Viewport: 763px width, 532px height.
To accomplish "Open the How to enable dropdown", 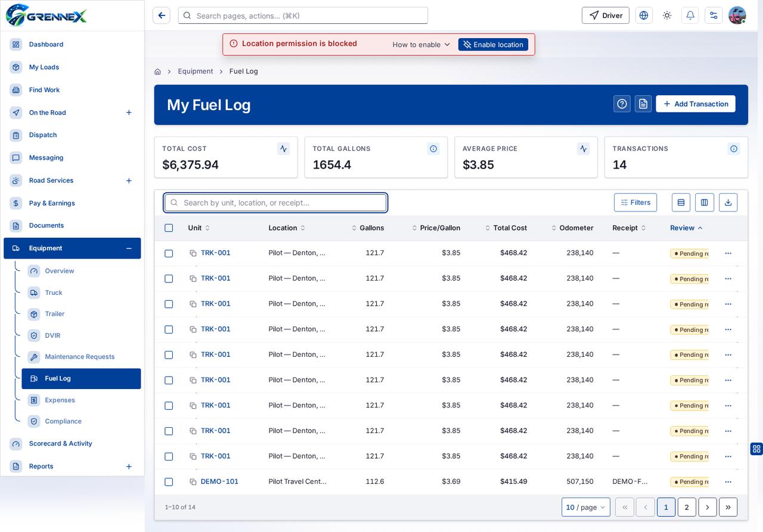I will point(421,45).
